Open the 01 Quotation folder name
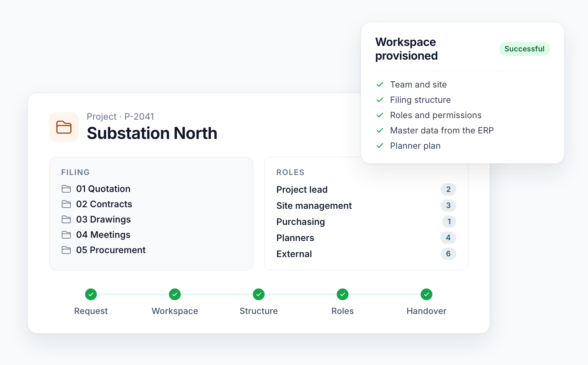The width and height of the screenshot is (588, 365). point(103,189)
